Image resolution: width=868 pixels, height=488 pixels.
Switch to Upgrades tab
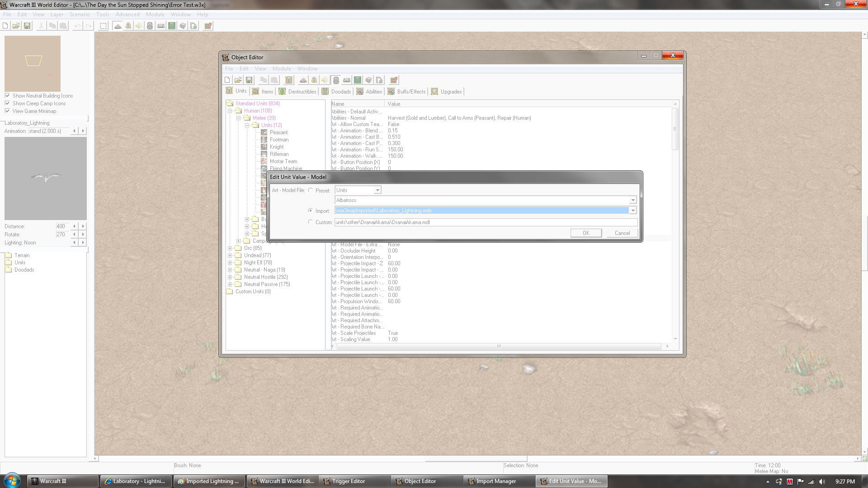point(446,91)
